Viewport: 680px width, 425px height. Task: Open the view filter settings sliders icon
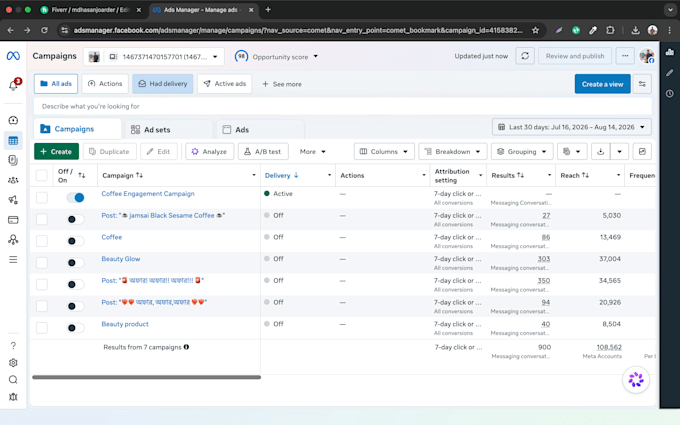[642, 84]
